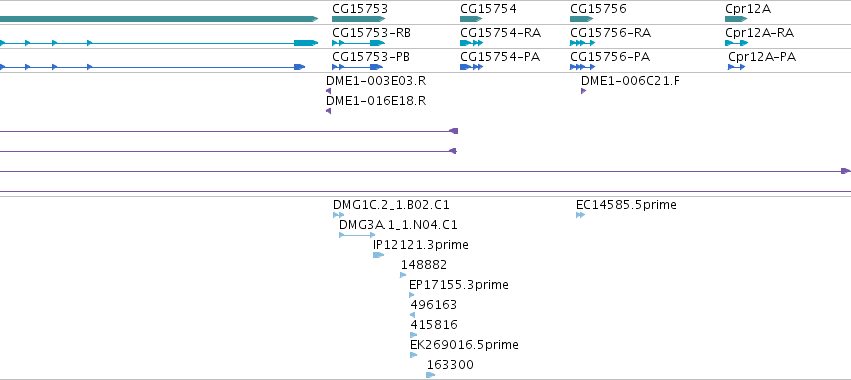The image size is (851, 380).
Task: Click the CG15756-RA transcript glyph
Action: (x=582, y=43)
